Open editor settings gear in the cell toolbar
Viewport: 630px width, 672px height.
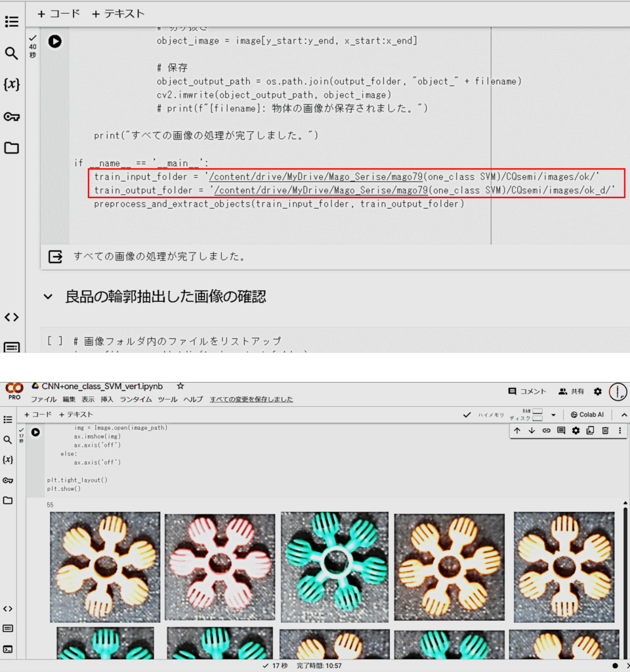coord(576,430)
